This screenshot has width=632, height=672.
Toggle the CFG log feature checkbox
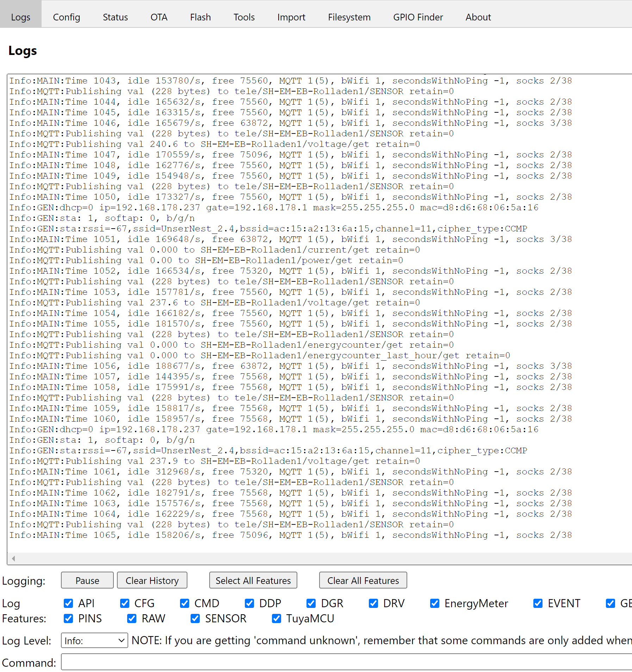125,603
